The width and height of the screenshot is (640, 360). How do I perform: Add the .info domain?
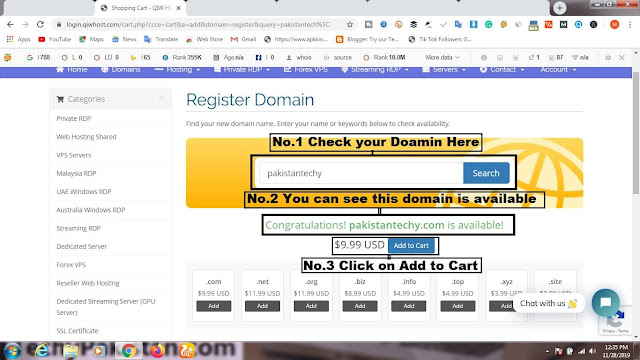pyautogui.click(x=409, y=306)
